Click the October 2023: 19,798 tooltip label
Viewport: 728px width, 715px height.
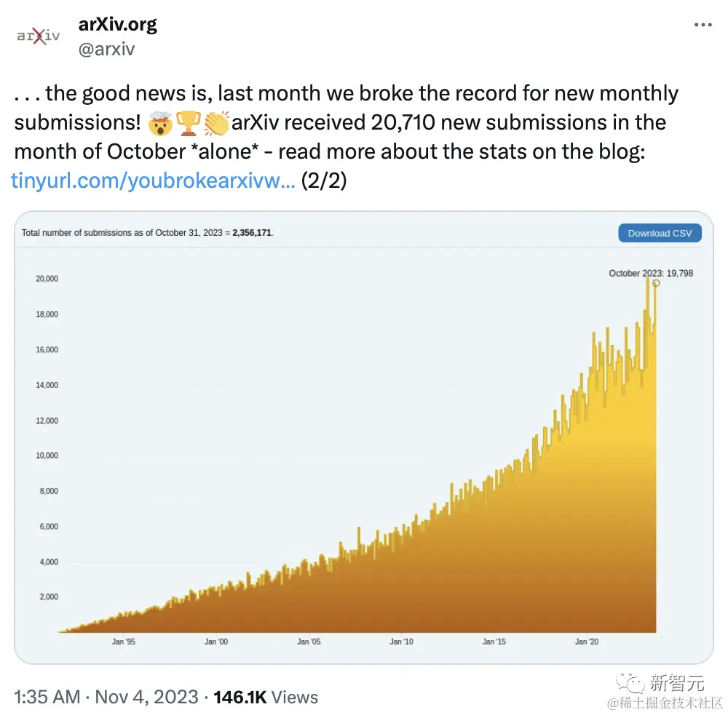click(x=652, y=272)
